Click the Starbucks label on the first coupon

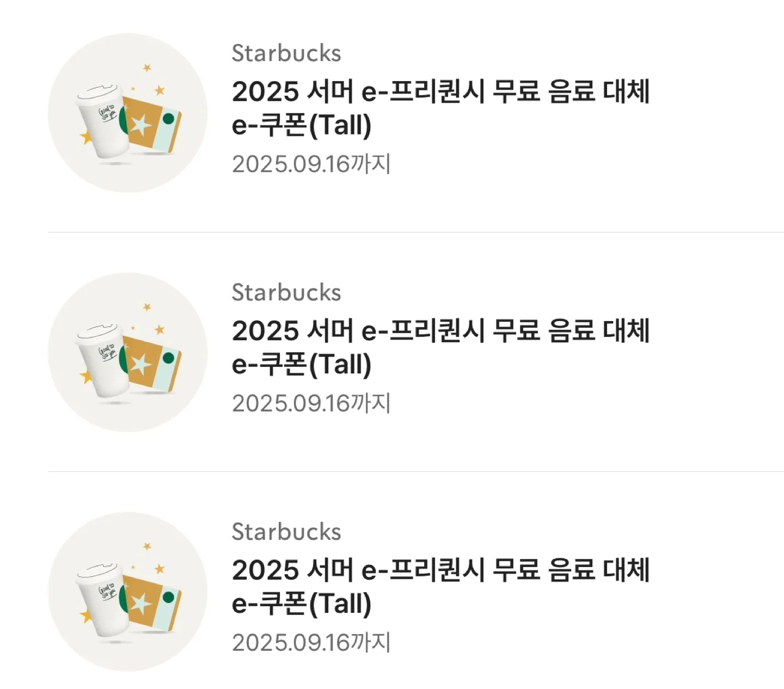point(286,53)
